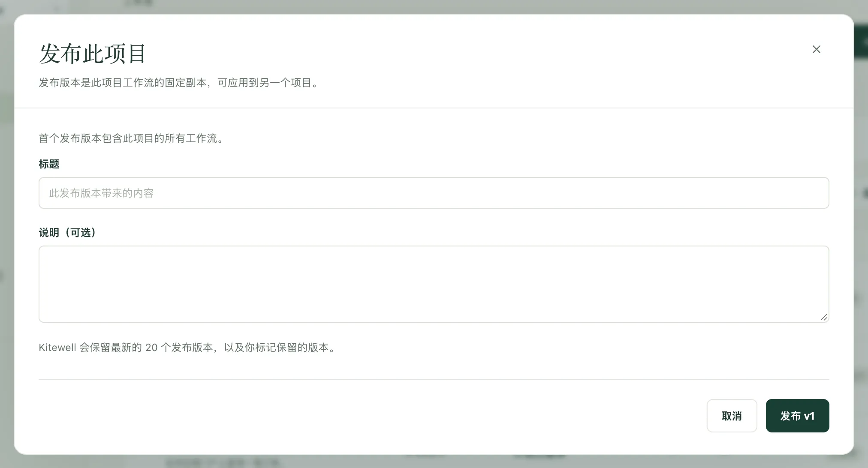
Task: Click the 取消 button
Action: click(x=732, y=416)
